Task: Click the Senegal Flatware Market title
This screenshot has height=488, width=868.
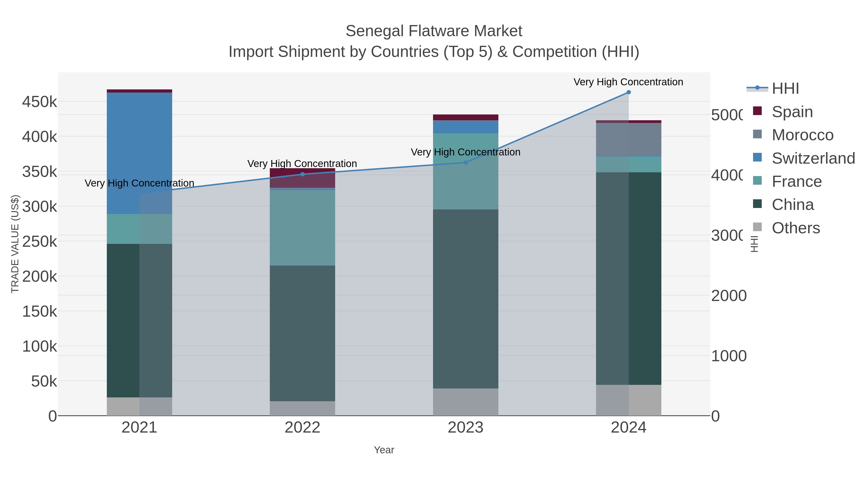Action: click(x=434, y=31)
